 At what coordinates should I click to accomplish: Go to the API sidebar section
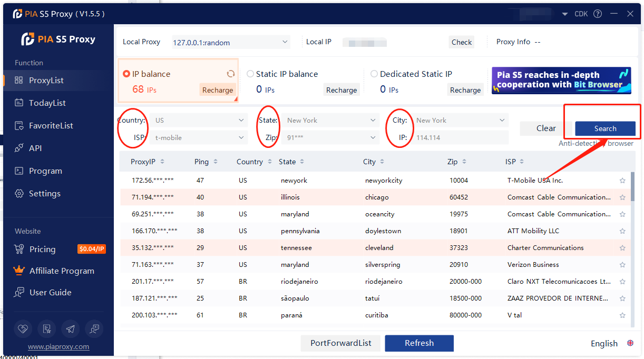(35, 148)
